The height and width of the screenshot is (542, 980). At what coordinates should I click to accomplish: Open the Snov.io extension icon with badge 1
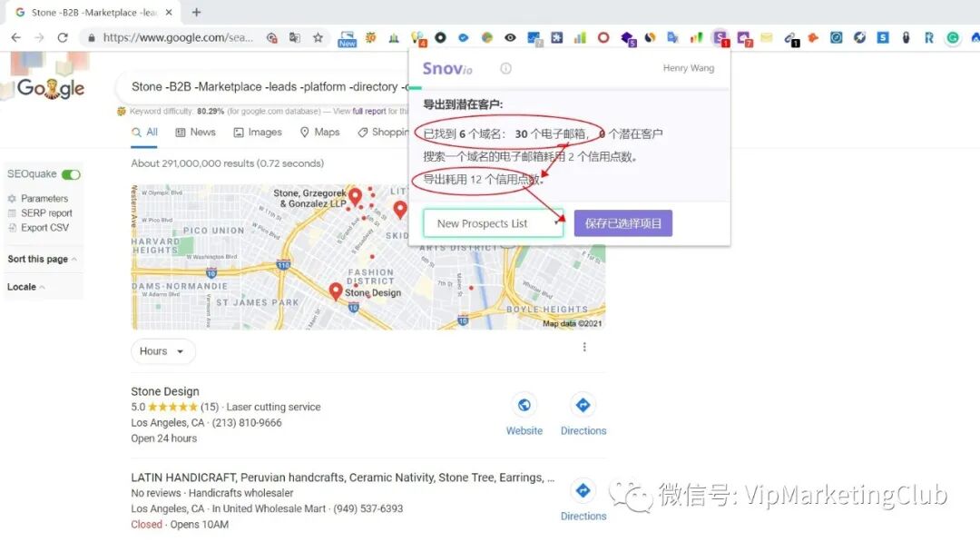pyautogui.click(x=720, y=39)
